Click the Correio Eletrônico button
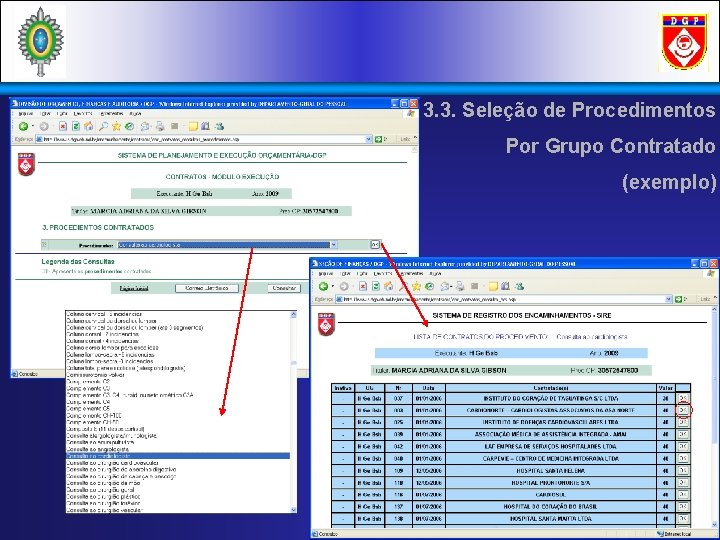 (207, 288)
